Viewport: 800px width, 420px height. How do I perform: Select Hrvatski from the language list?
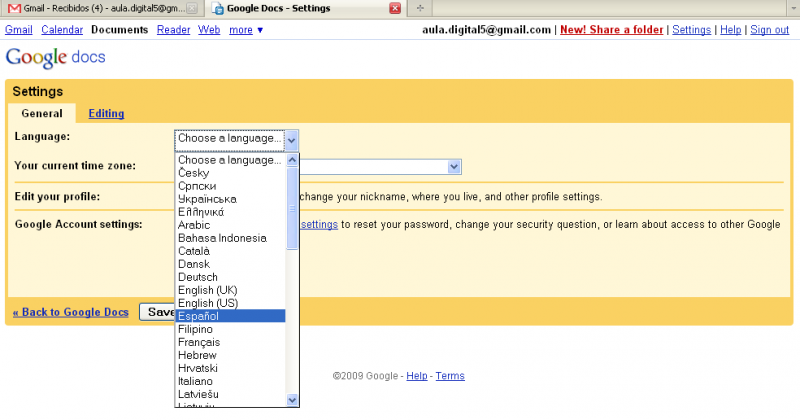coord(230,368)
